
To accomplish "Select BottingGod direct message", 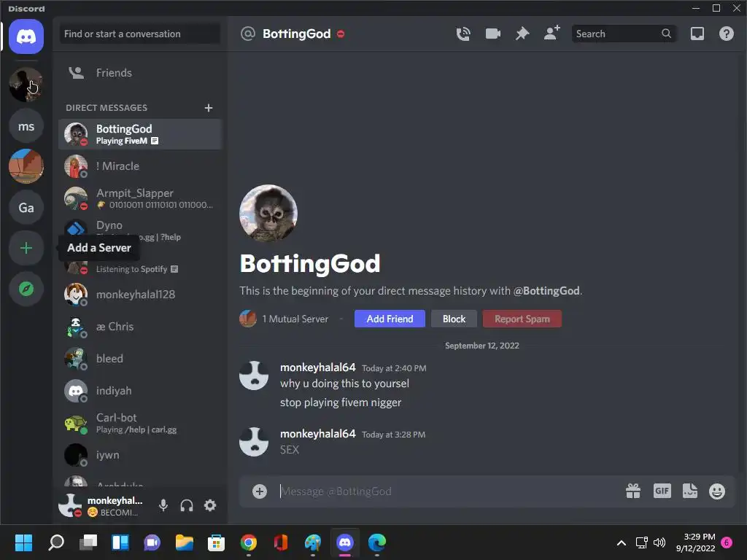I will 140,134.
